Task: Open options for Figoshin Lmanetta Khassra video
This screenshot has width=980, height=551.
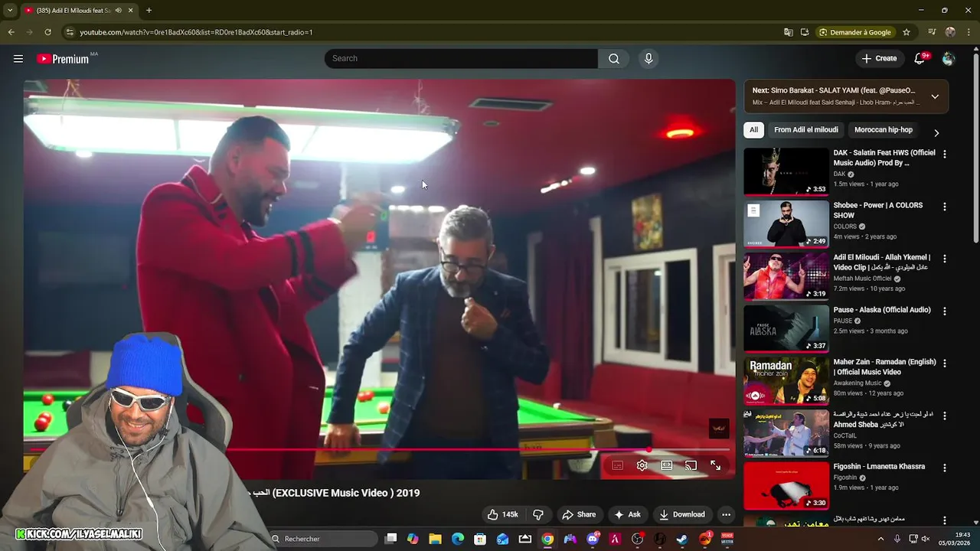Action: tap(944, 468)
